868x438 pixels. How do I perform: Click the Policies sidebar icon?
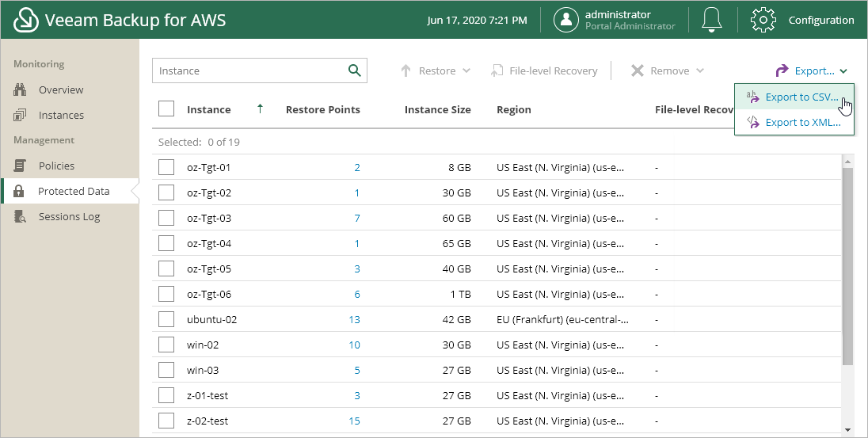[x=20, y=166]
